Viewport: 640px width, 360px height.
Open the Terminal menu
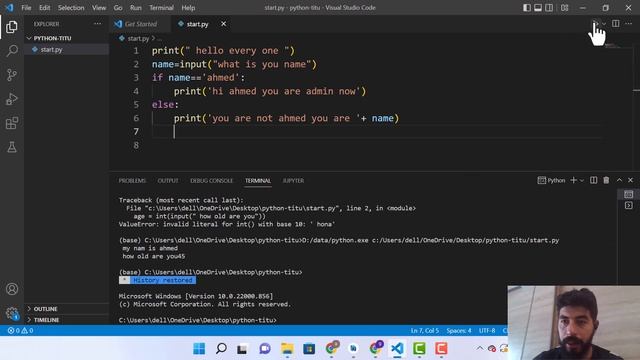(x=161, y=8)
